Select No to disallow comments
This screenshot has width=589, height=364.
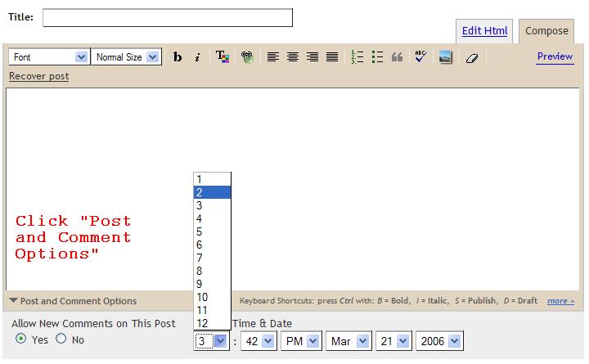click(x=61, y=339)
